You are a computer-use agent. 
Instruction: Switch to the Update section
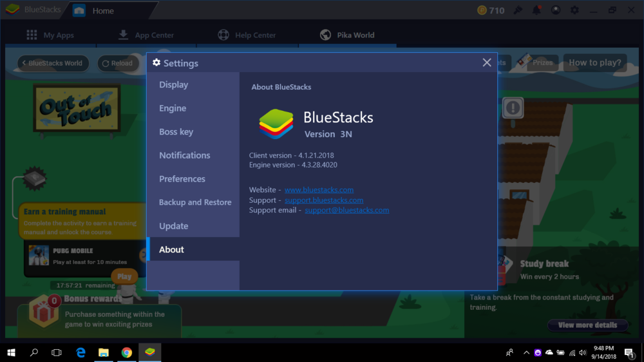(174, 226)
